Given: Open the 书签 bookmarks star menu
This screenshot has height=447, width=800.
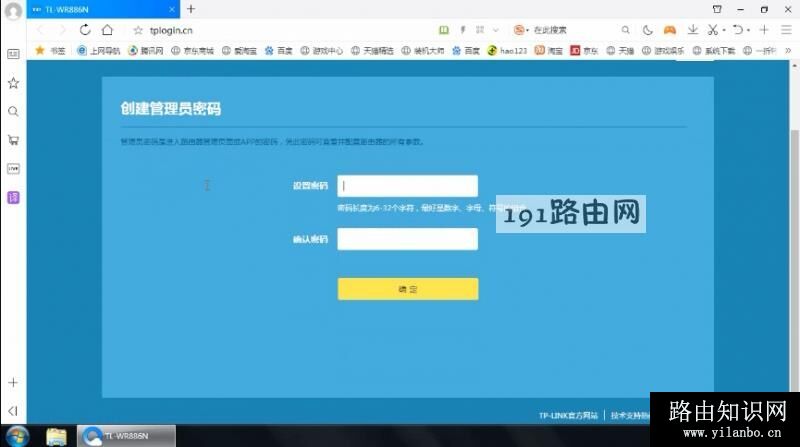Looking at the screenshot, I should pos(50,51).
